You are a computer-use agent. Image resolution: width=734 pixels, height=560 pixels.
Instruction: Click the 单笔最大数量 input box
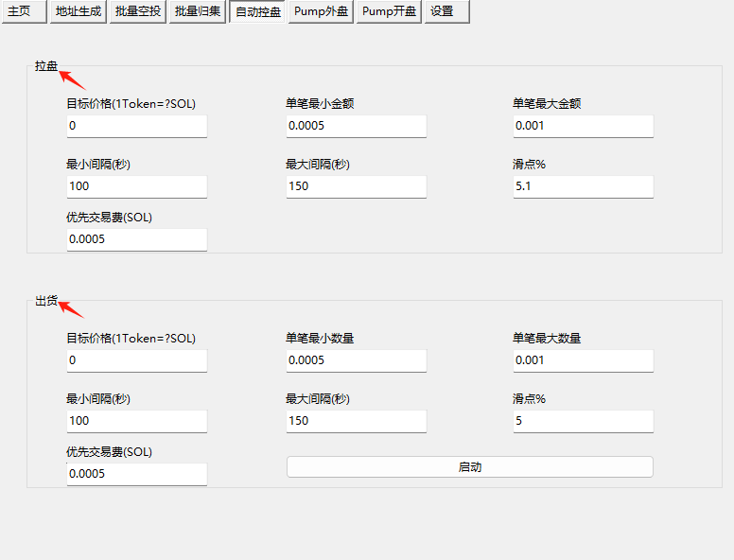(584, 360)
